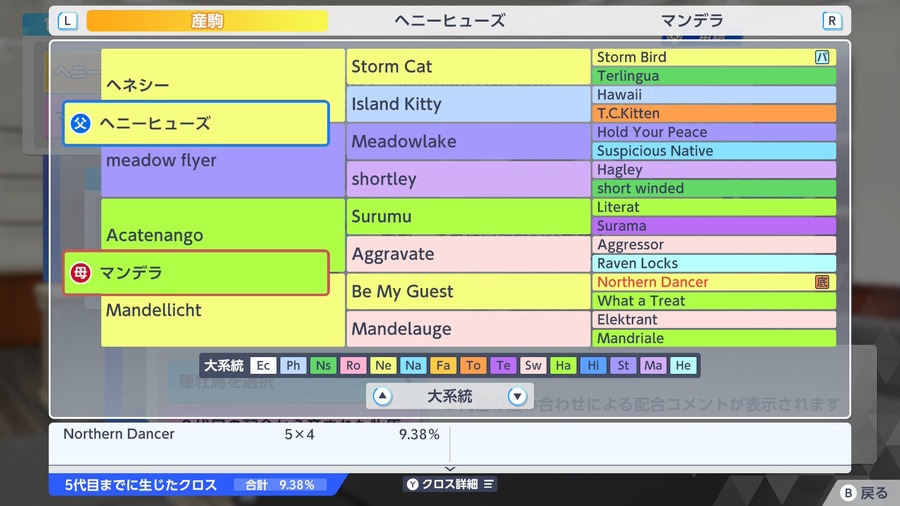Click the Aggressor ancestor row
900x506 pixels.
click(x=714, y=244)
